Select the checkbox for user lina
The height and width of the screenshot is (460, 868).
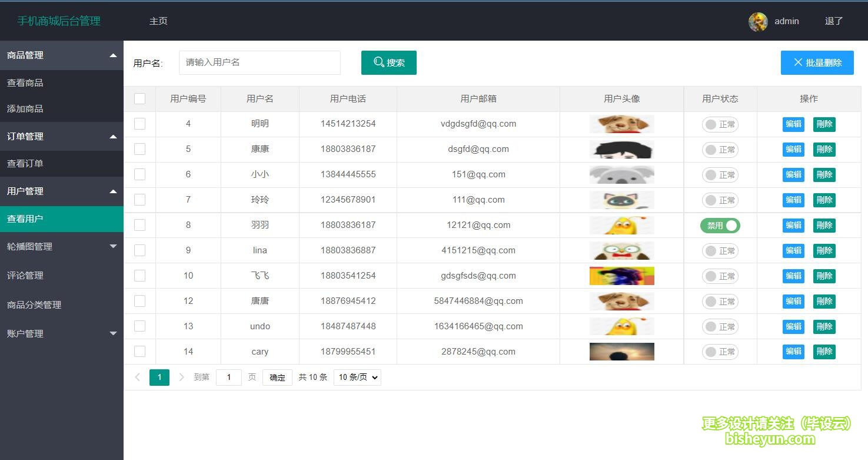click(139, 250)
